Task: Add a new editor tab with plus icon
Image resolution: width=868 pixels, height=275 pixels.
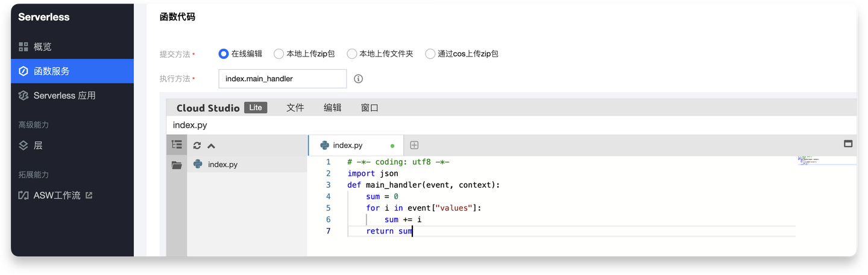Action: point(414,145)
